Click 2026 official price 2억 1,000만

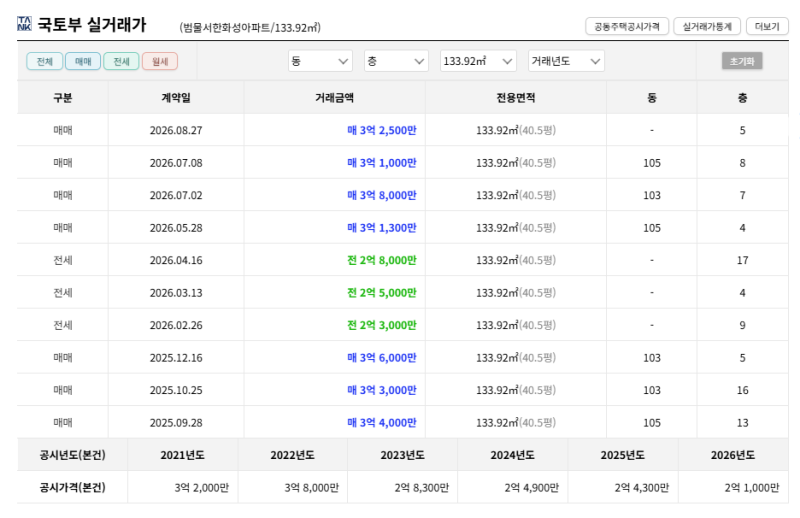tap(752, 487)
